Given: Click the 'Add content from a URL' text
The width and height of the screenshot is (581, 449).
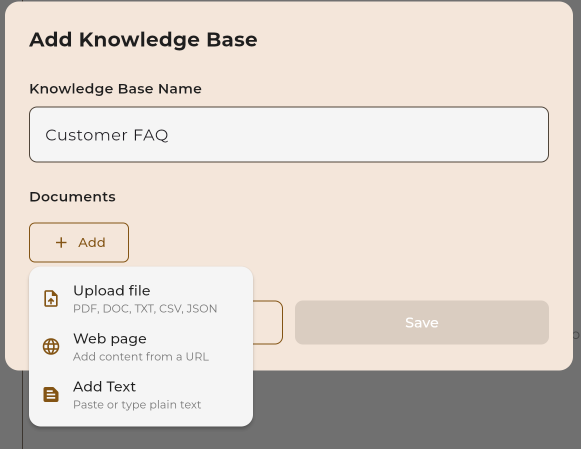Looking at the screenshot, I should pyautogui.click(x=141, y=357).
